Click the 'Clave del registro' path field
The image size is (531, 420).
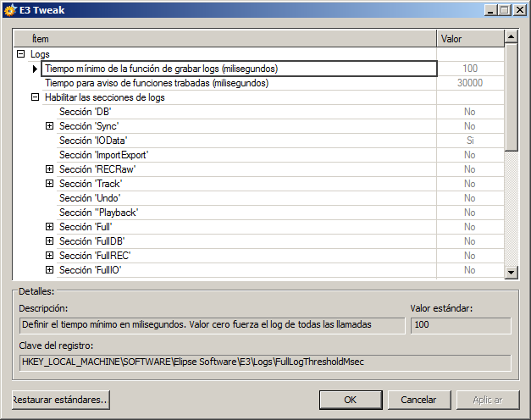[264, 362]
